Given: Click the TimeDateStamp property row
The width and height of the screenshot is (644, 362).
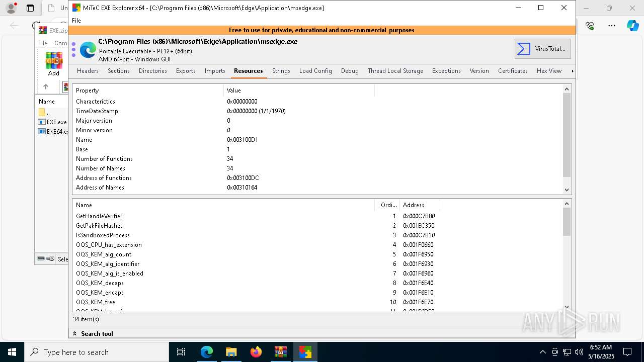Looking at the screenshot, I should point(317,111).
